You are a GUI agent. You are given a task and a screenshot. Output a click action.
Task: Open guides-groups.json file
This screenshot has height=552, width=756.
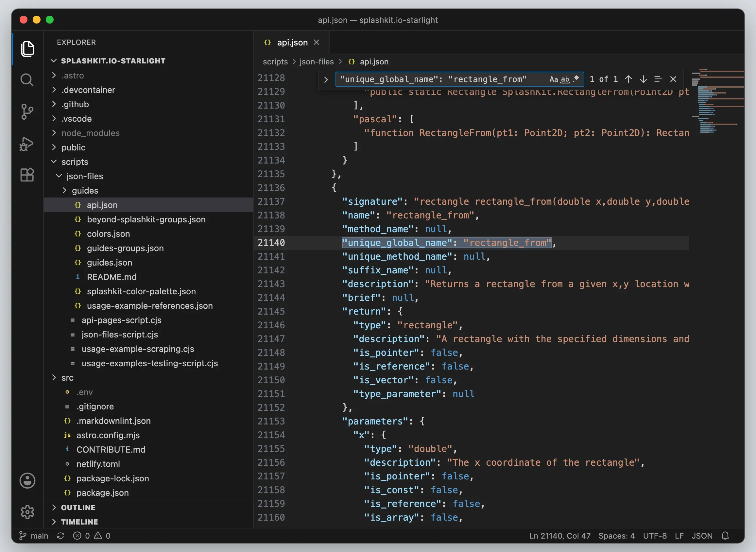tap(149, 248)
